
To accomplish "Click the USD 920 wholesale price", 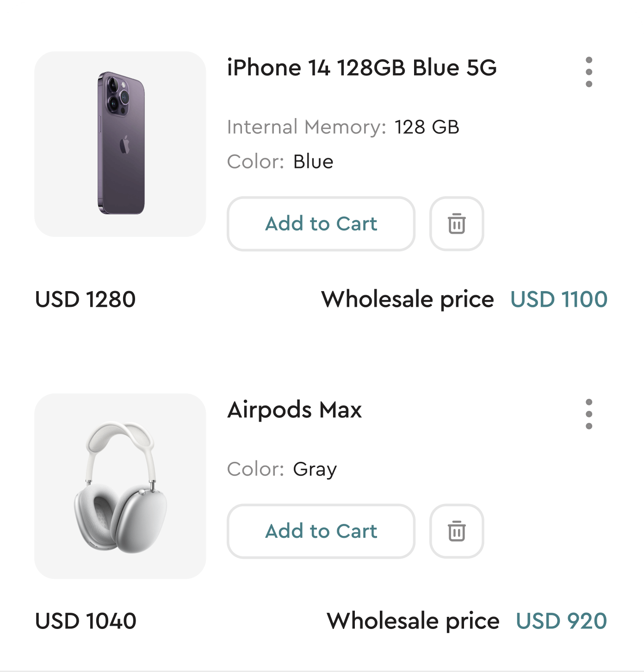I will (x=561, y=621).
